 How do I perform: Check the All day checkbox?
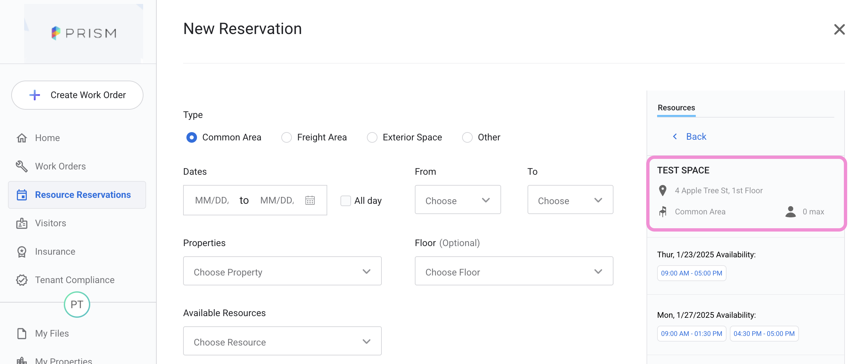pyautogui.click(x=345, y=201)
